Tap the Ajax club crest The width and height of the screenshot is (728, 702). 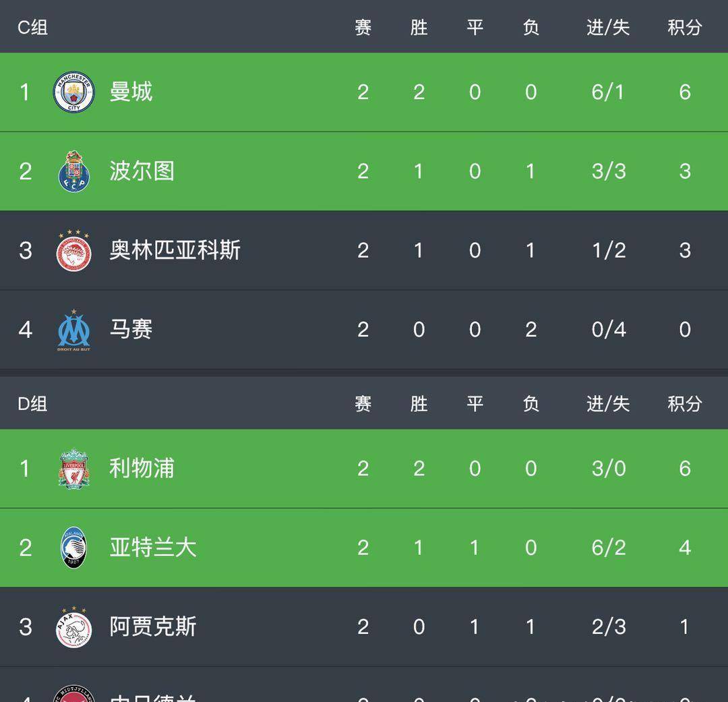74,626
